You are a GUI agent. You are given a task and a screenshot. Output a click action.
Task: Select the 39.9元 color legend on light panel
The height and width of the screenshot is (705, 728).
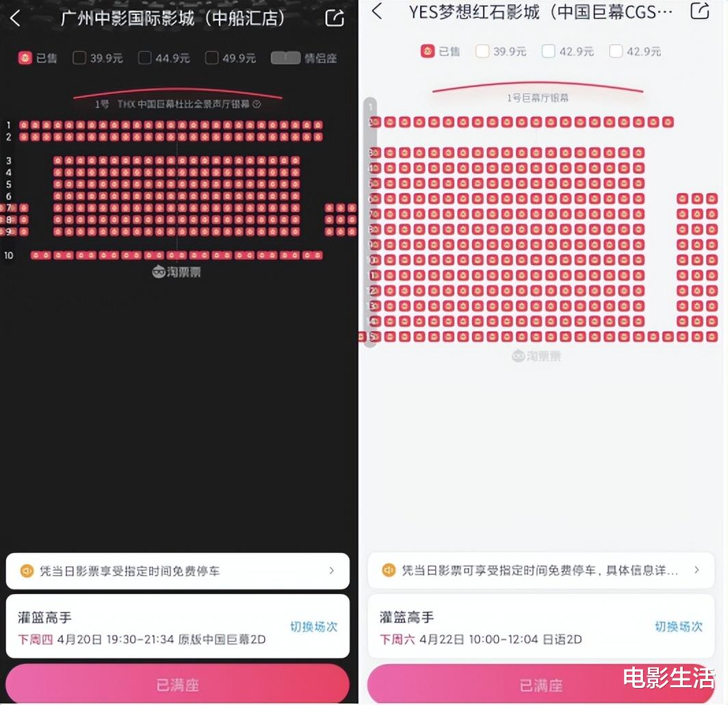[482, 51]
